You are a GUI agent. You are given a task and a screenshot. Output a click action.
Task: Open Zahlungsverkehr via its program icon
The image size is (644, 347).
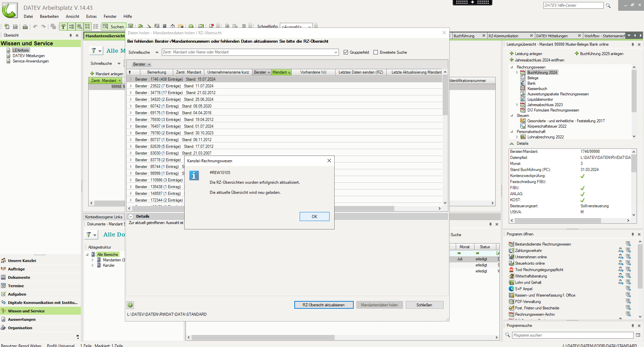point(511,251)
